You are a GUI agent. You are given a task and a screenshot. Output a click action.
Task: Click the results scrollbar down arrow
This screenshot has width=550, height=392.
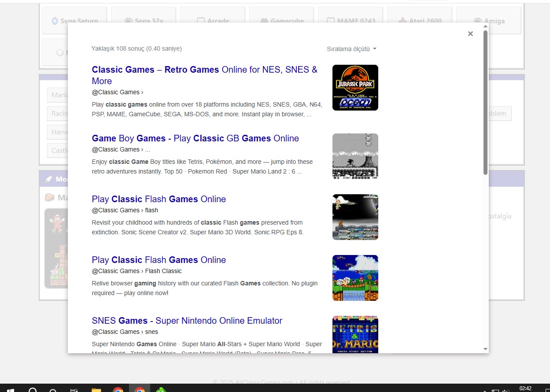[485, 349]
